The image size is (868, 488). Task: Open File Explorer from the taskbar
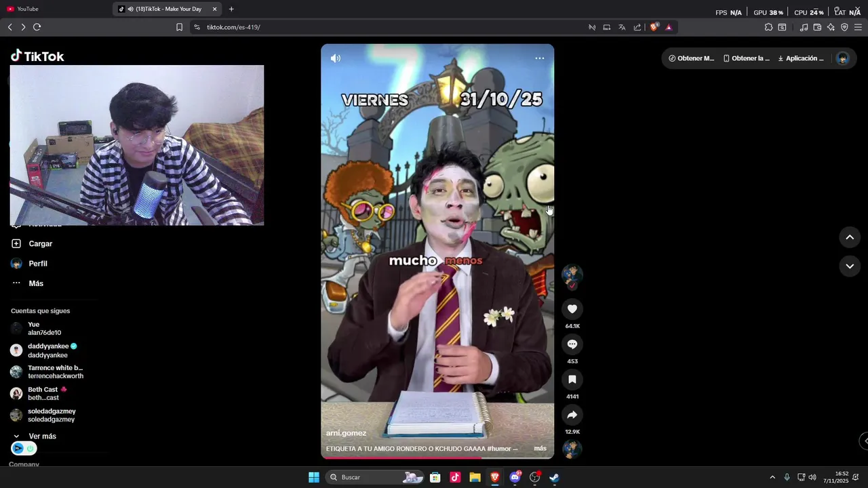point(475,477)
